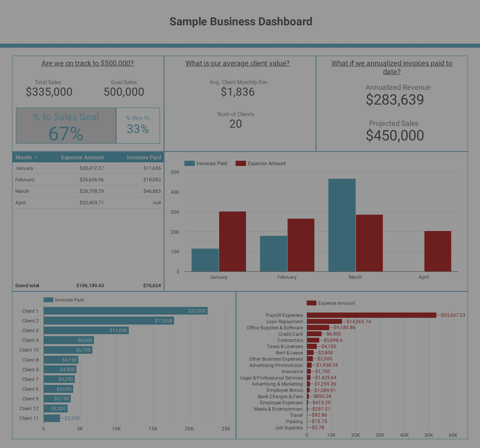Click the Client 3 bar labeled $11,666
The image size is (480, 448).
coord(86,331)
